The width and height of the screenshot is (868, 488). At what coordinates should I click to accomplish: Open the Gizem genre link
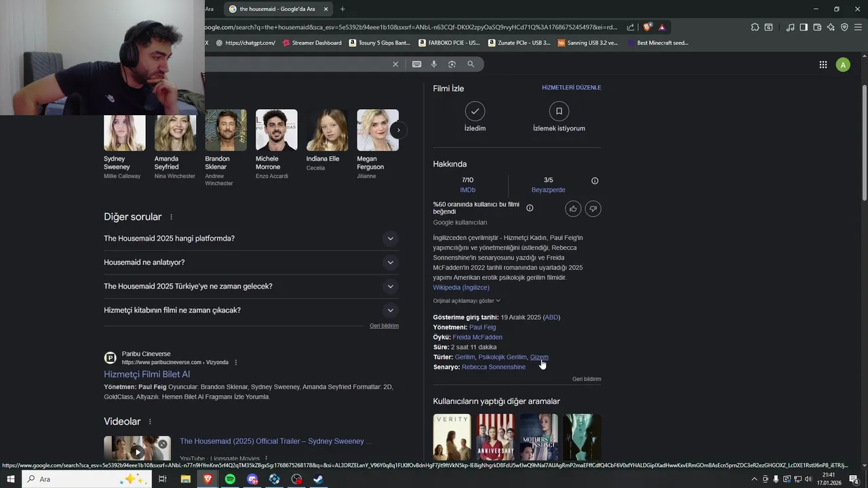pos(539,357)
